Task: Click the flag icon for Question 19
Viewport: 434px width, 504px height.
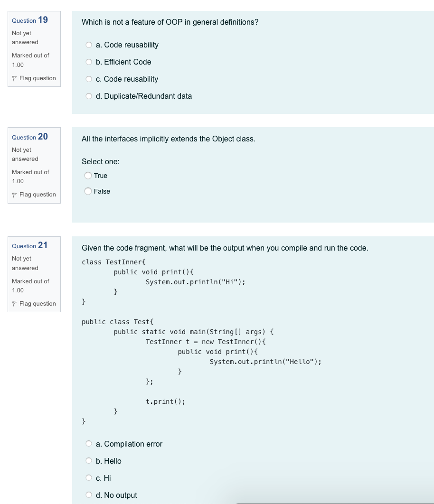Action: [14, 78]
